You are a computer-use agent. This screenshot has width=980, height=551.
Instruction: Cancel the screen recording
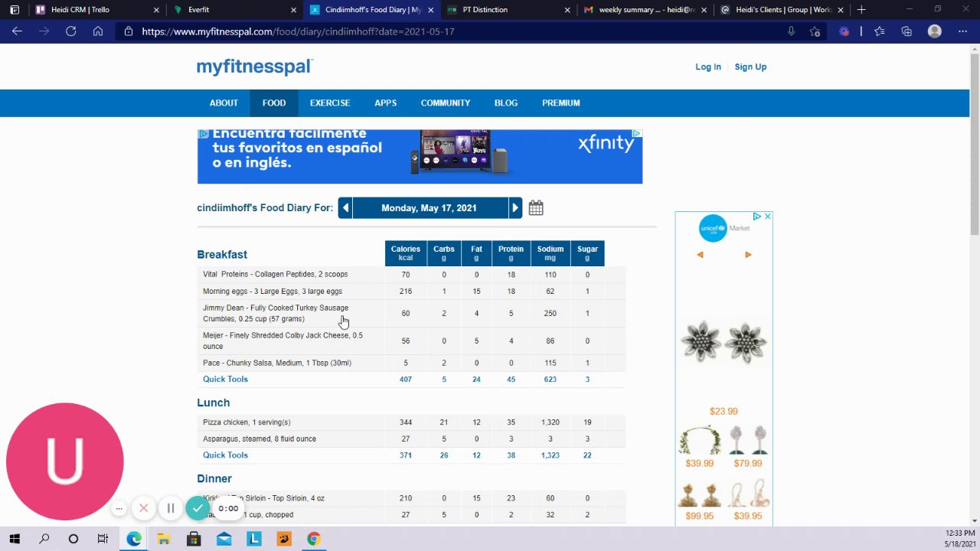(x=143, y=508)
